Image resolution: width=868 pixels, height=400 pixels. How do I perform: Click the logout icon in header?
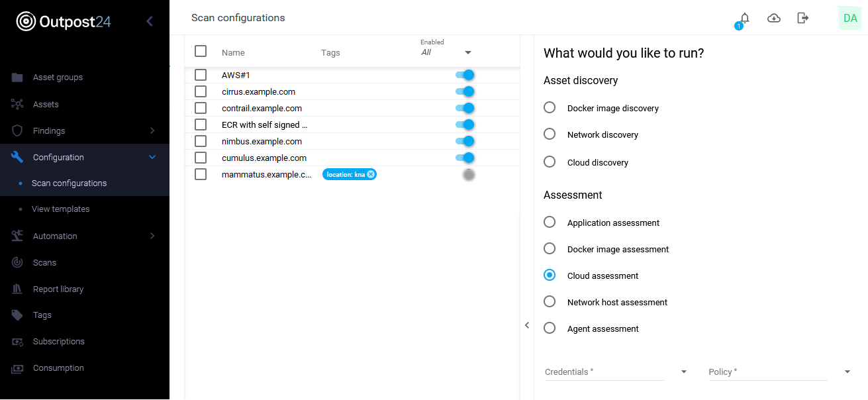[802, 18]
